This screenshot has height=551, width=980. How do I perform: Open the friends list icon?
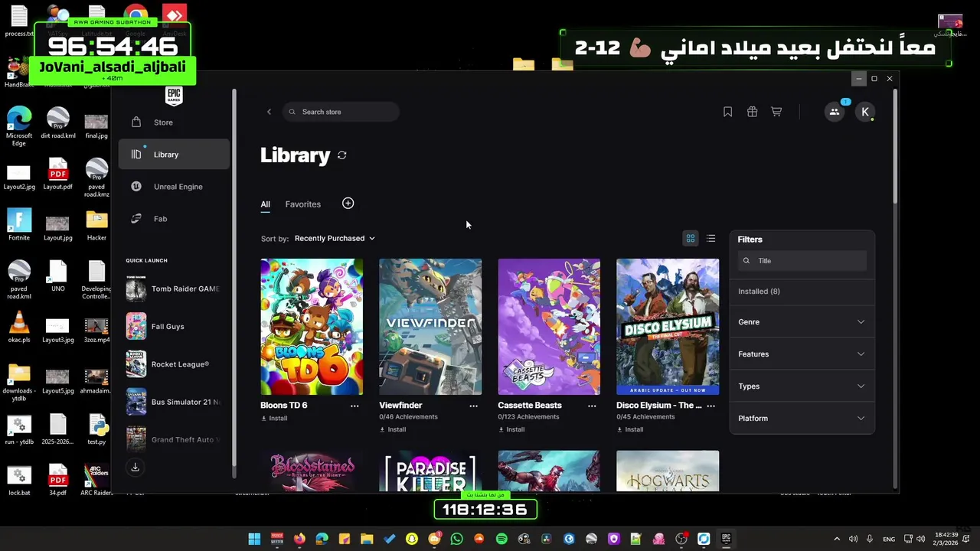[835, 112]
